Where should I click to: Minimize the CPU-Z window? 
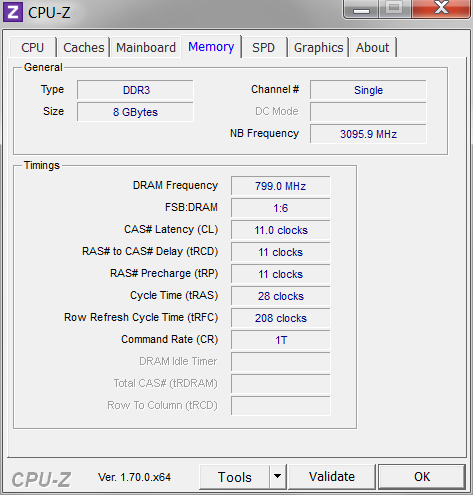[361, 9]
